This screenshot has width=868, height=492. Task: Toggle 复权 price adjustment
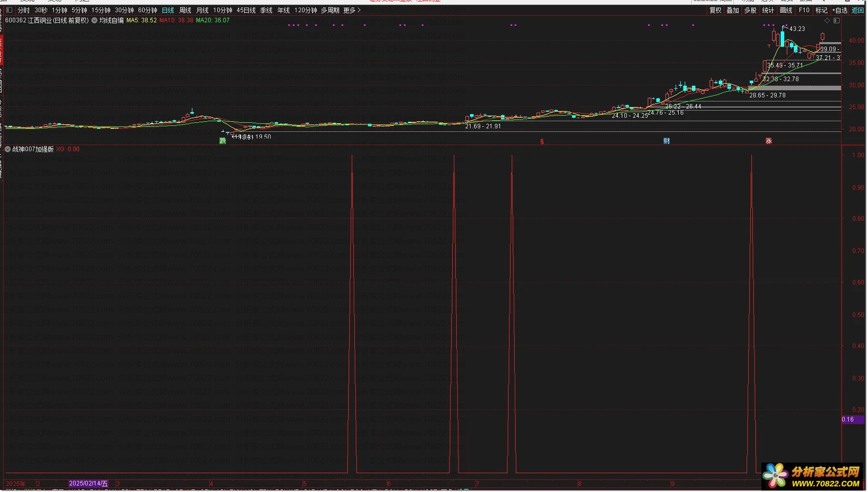pyautogui.click(x=715, y=10)
